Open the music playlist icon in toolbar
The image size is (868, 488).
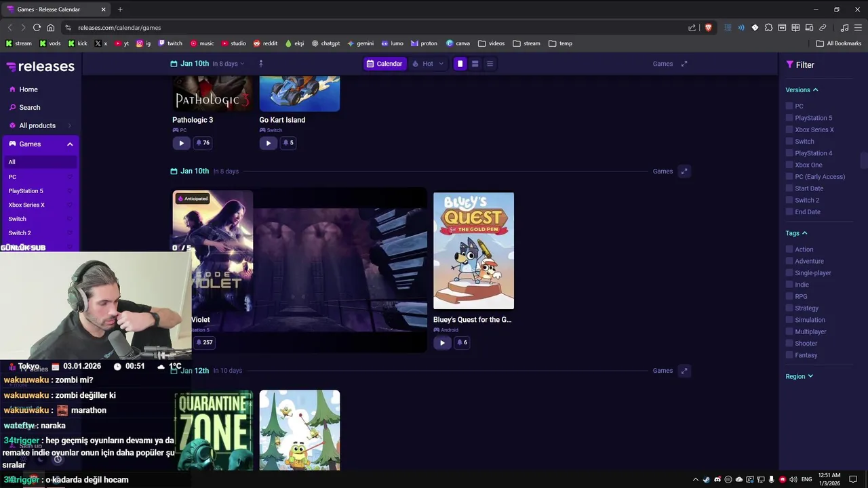pos(844,28)
